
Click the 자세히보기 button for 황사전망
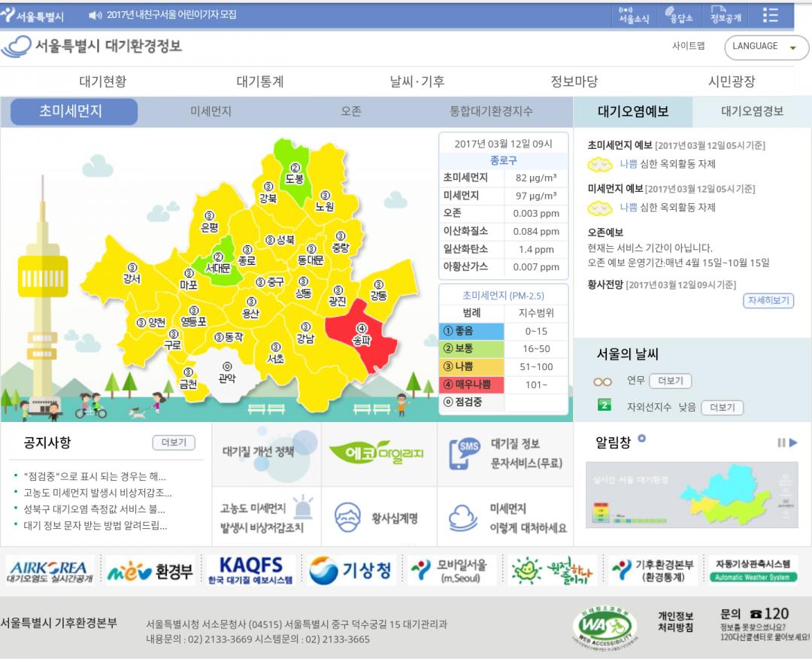tap(768, 301)
